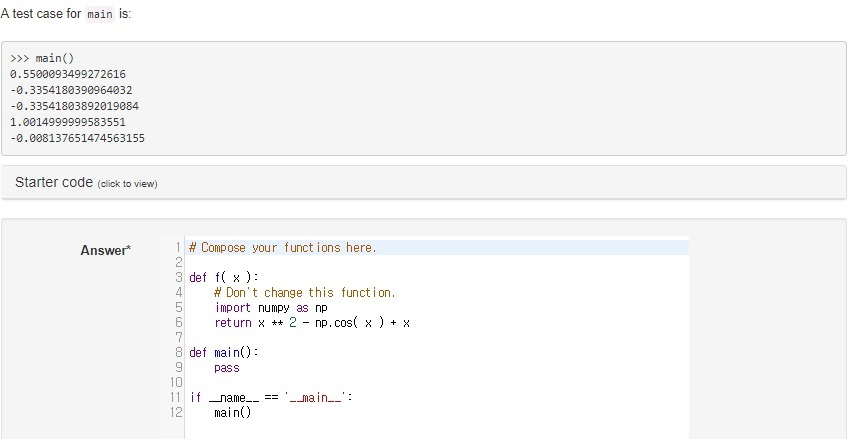Click the 'def main():' code line

click(x=224, y=353)
